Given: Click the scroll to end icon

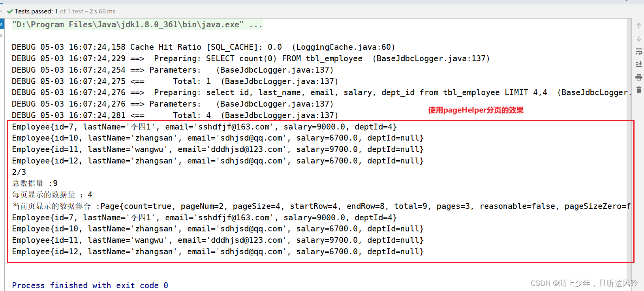Looking at the screenshot, I should pos(638,64).
